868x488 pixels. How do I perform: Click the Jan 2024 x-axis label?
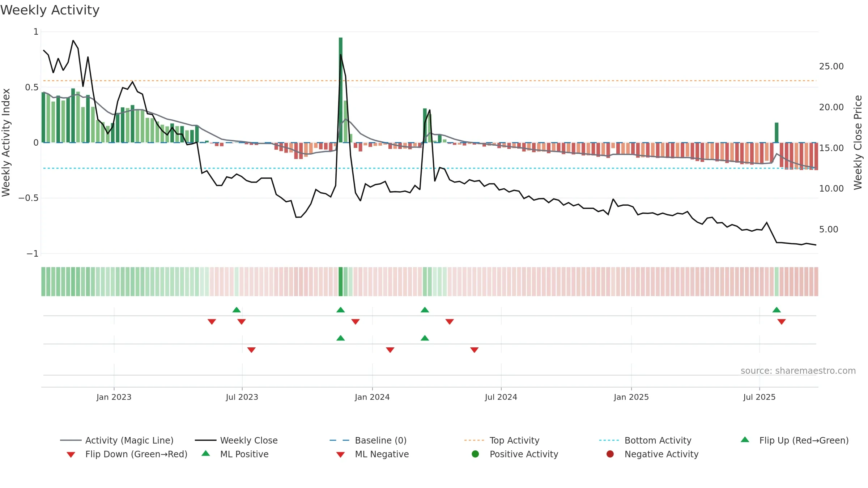372,397
